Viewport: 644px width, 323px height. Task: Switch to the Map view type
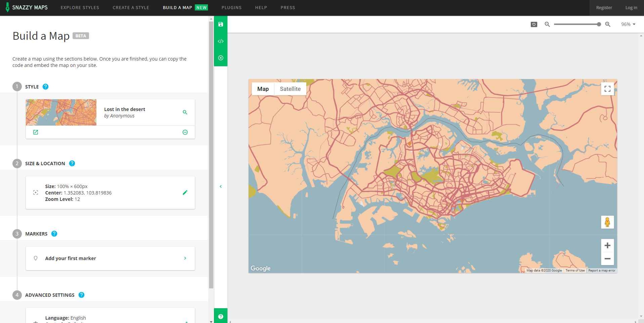[x=263, y=89]
